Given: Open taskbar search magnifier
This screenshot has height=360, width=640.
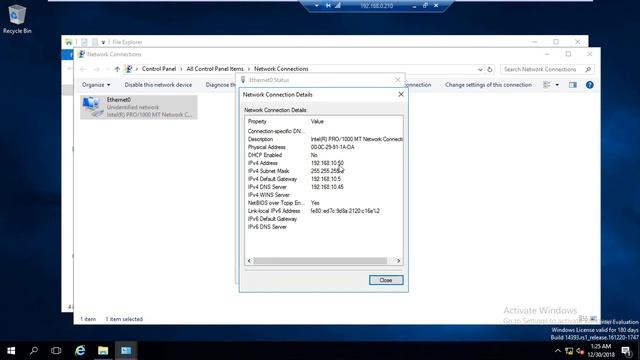Looking at the screenshot, I should pyautogui.click(x=34, y=351).
